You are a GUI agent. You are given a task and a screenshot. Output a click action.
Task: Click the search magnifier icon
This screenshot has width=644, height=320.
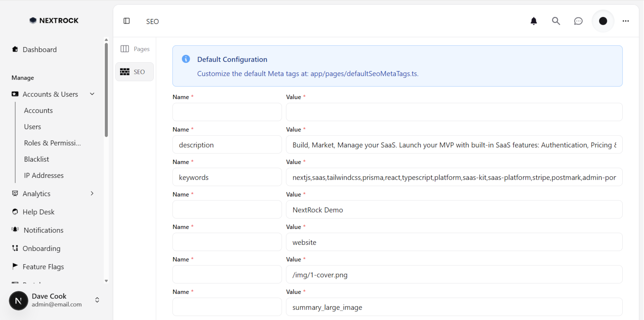[556, 21]
